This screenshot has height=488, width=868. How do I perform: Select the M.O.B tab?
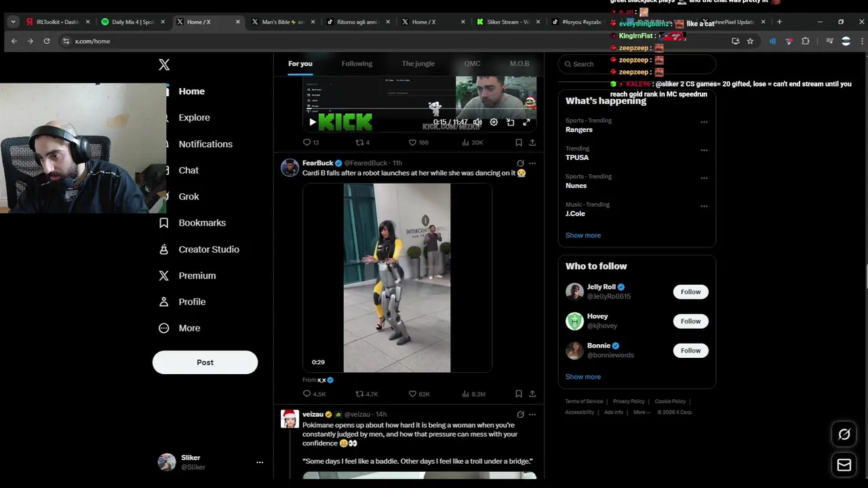(x=519, y=64)
